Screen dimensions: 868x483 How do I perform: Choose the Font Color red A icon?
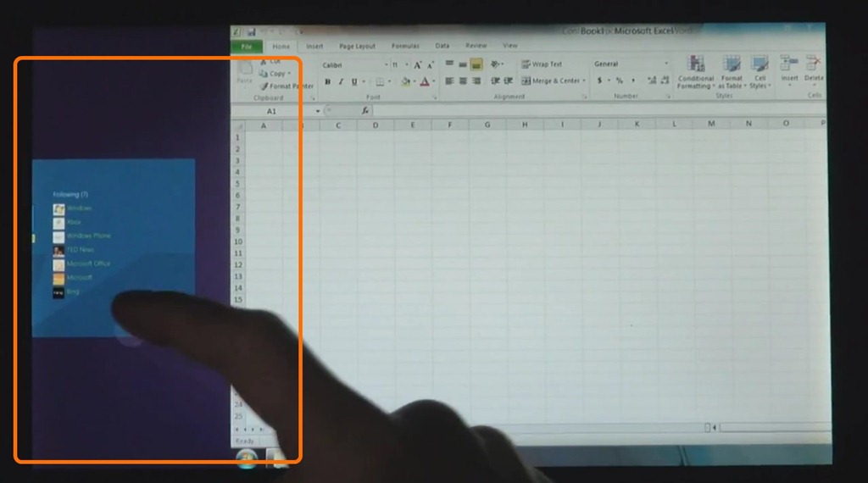pyautogui.click(x=425, y=82)
